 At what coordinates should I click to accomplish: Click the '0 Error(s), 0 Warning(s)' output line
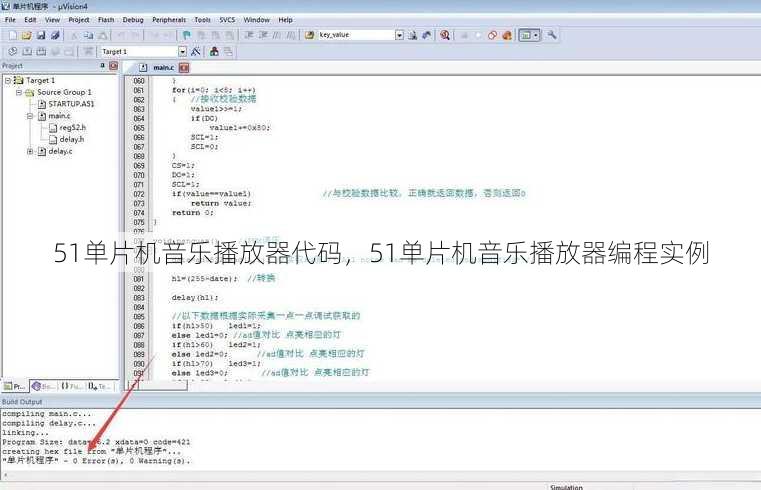[96, 460]
